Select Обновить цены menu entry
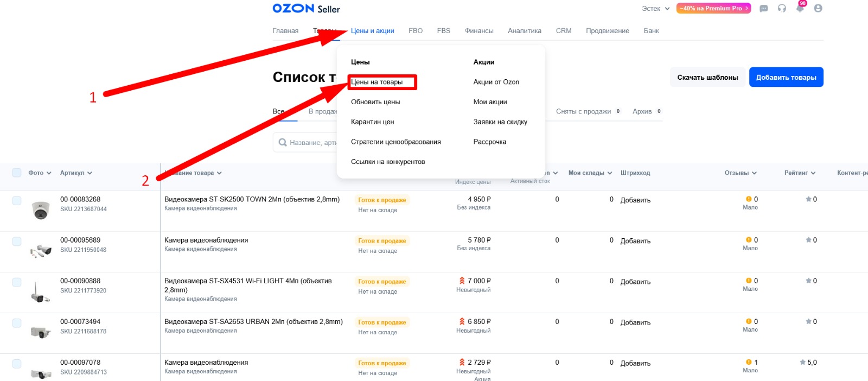The width and height of the screenshot is (868, 381). coord(375,102)
